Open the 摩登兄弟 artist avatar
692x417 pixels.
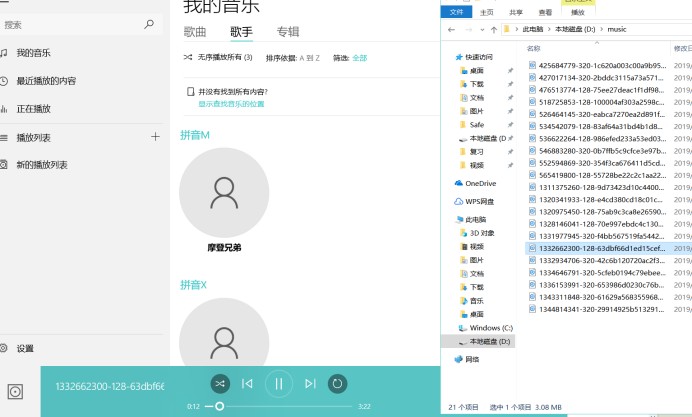[x=224, y=193]
